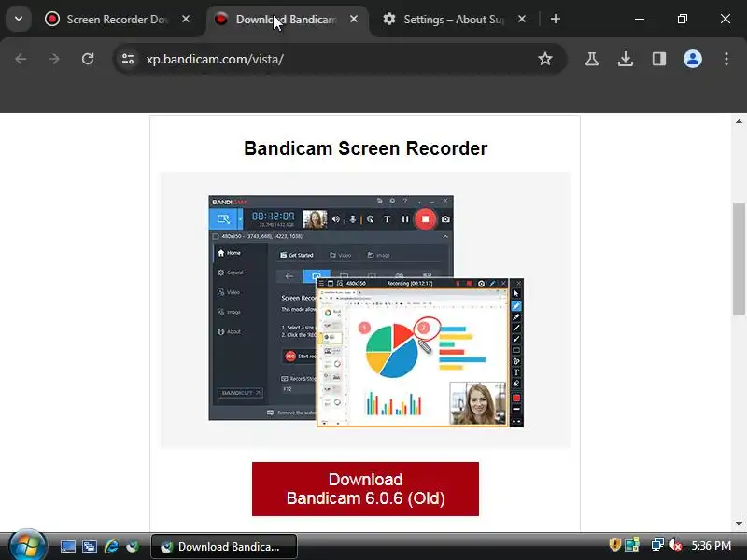Launch the browser from quick launch
747x560 pixels.
[x=133, y=547]
